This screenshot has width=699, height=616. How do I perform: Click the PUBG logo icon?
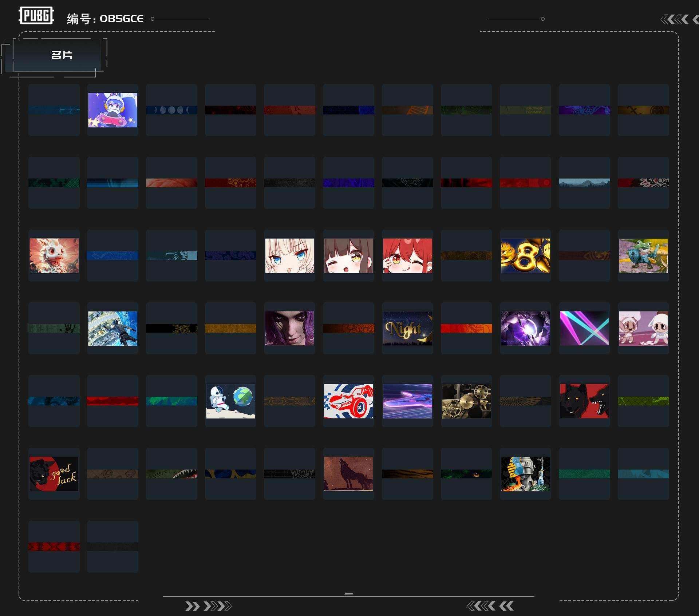coord(36,16)
